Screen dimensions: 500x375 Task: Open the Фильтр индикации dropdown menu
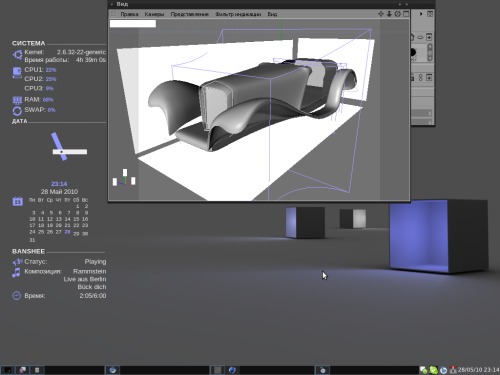(238, 14)
